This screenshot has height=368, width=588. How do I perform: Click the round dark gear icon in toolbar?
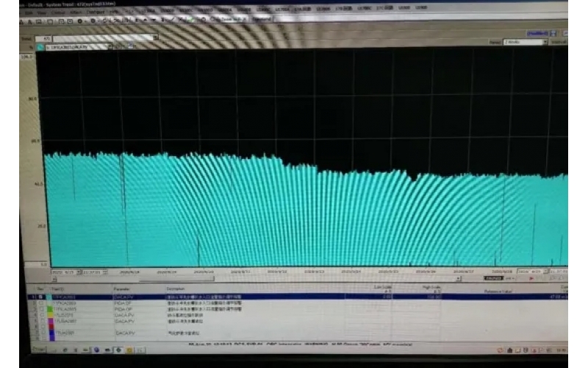79,21
